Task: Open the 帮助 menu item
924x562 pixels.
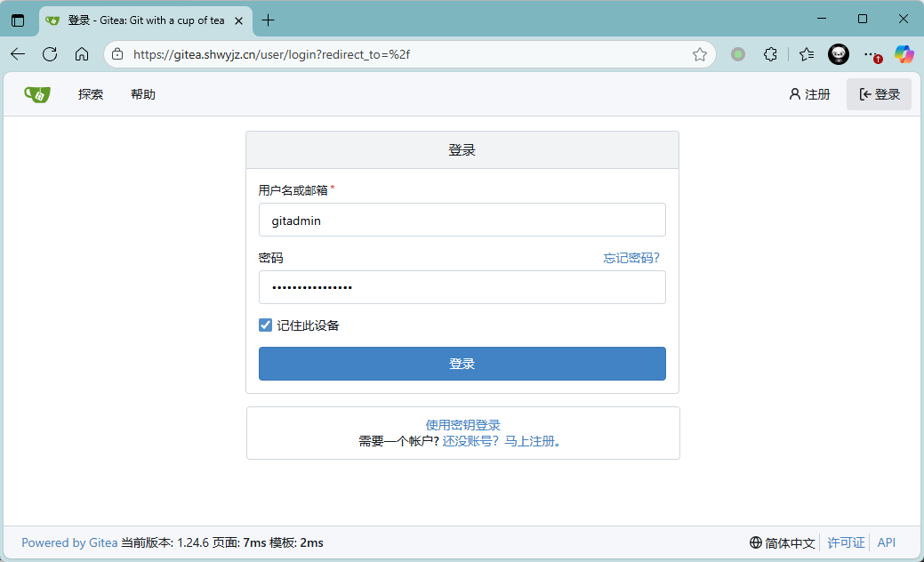Action: click(x=143, y=94)
